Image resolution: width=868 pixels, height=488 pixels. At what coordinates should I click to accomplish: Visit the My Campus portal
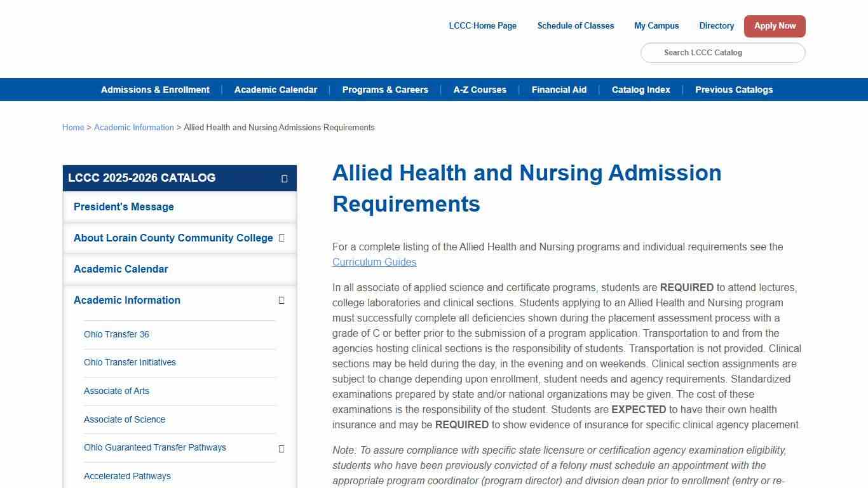[656, 25]
